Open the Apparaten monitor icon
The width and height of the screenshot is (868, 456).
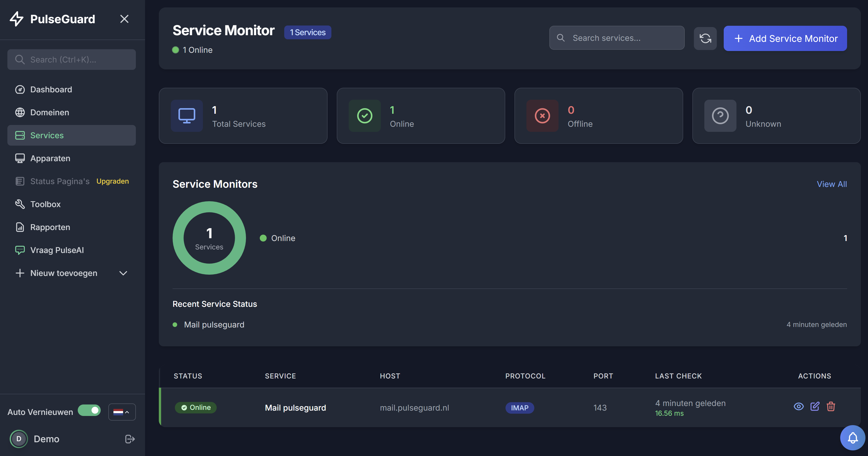(x=20, y=158)
